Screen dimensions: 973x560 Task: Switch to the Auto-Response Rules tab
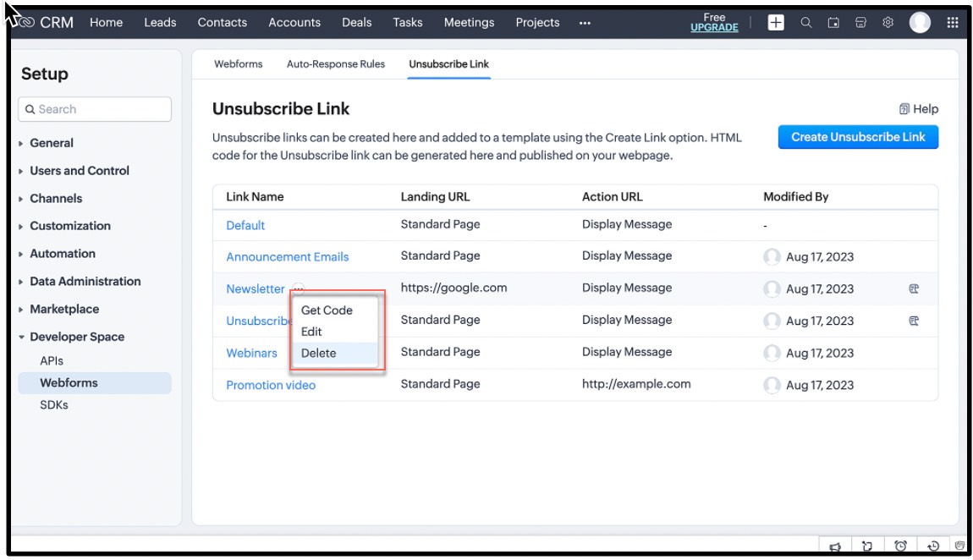[x=335, y=64]
